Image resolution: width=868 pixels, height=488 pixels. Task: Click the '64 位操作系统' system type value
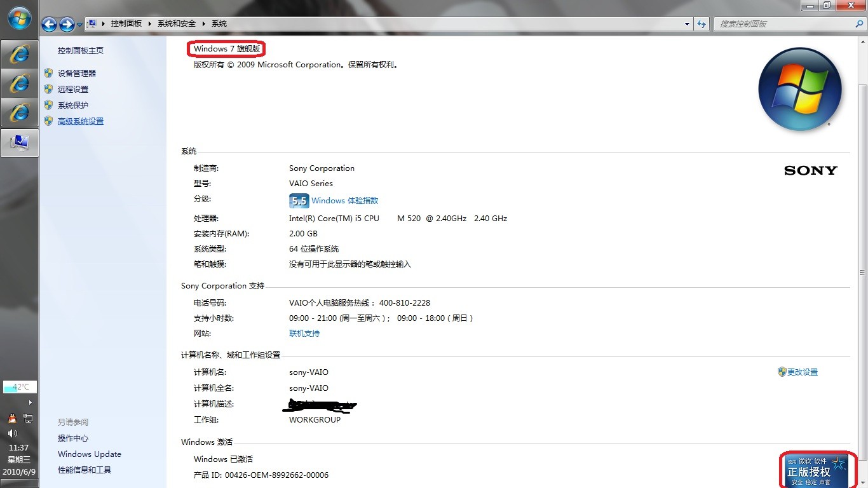(314, 249)
